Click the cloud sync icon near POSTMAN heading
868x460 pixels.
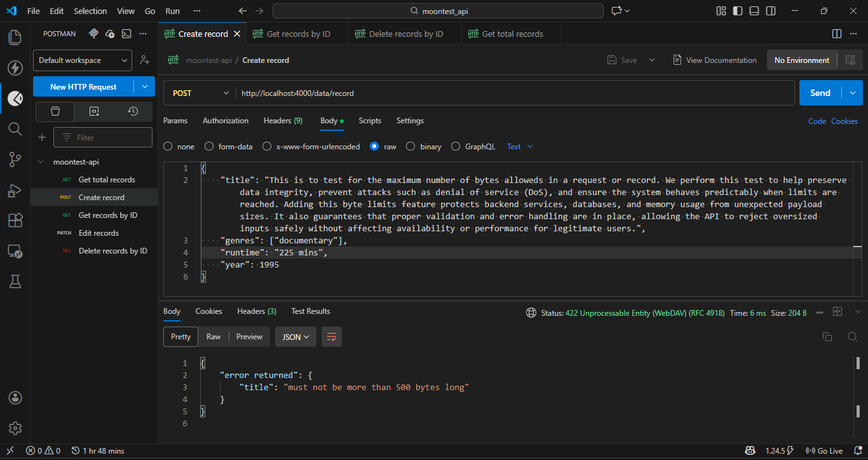point(108,34)
